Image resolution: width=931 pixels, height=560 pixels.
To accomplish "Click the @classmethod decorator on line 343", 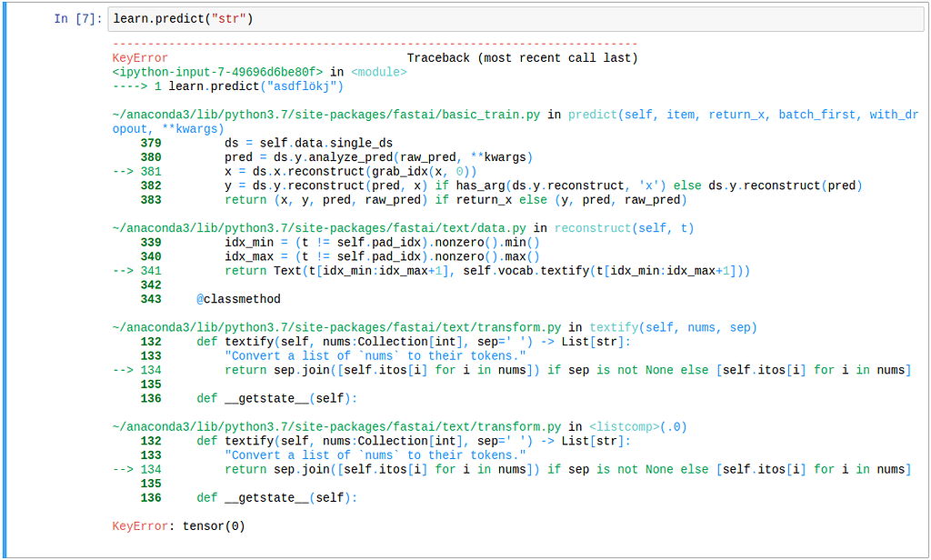I will pos(238,299).
